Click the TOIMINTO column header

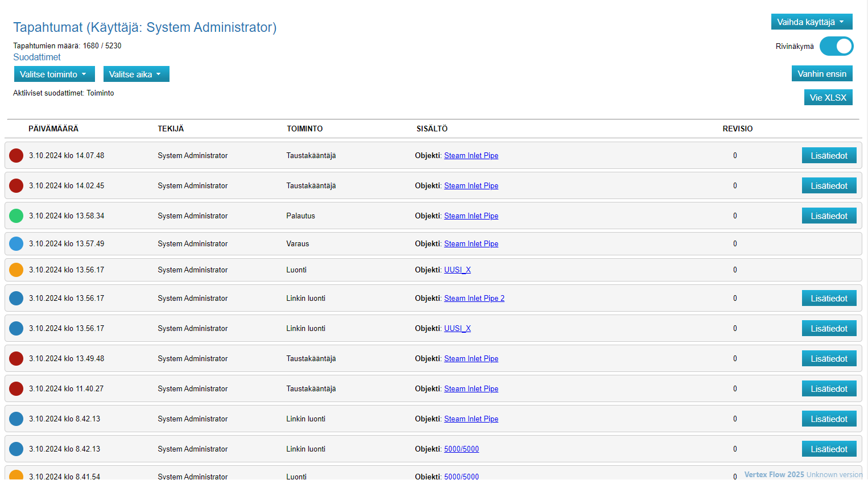pos(304,129)
